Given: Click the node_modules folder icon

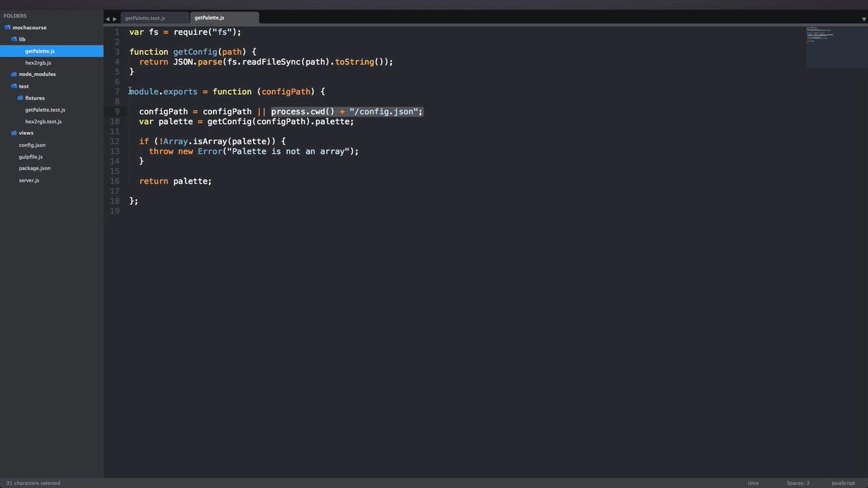Looking at the screenshot, I should coord(14,74).
